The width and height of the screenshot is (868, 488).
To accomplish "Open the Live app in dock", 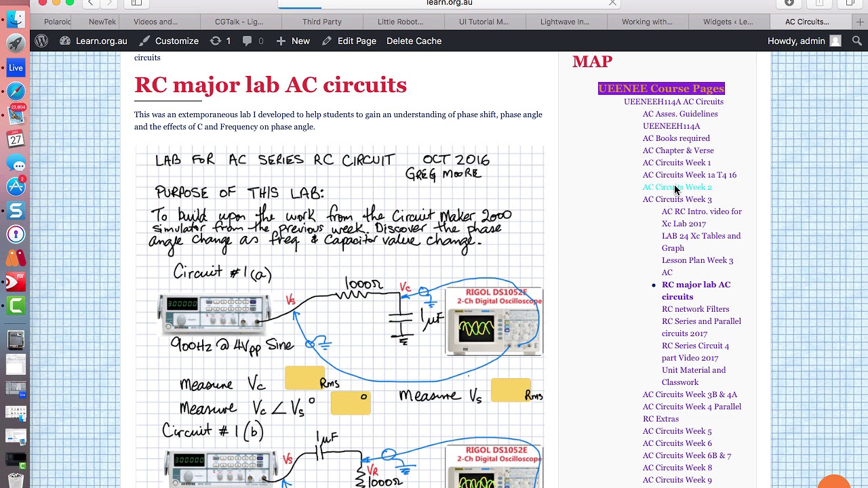I will pyautogui.click(x=16, y=68).
